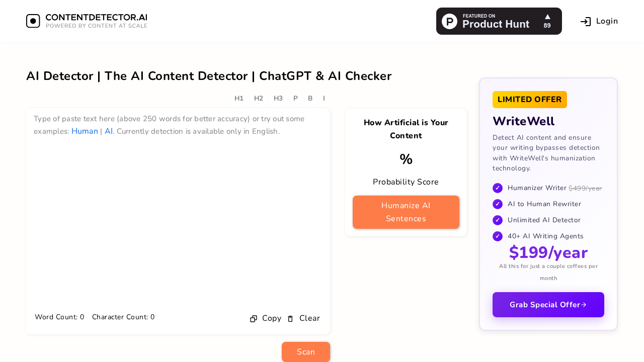This screenshot has width=644, height=362.
Task: Click Humanize AI Sentences button
Action: (x=406, y=212)
